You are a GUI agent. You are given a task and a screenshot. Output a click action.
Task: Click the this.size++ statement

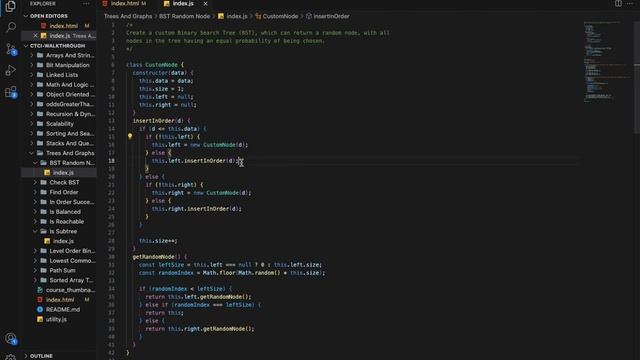tap(158, 241)
